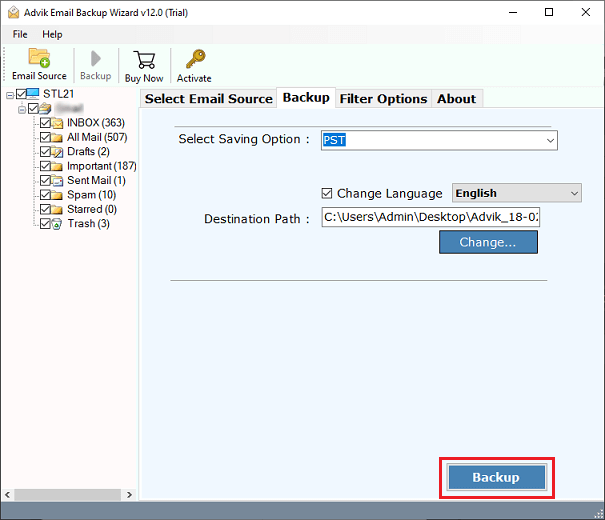Open the Help menu
Screen dimensions: 605x520
(52, 34)
